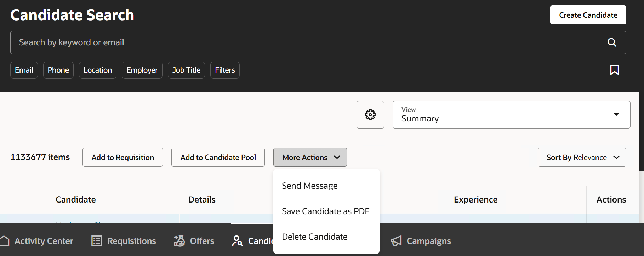Focus the keyword or email search field
The width and height of the screenshot is (644, 256).
click(x=318, y=42)
